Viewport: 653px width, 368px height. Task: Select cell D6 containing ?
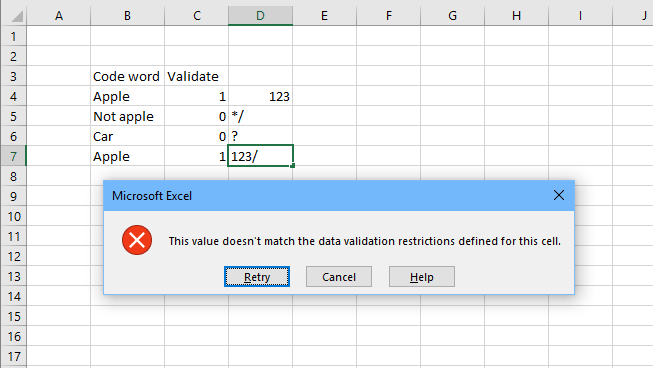(260, 136)
